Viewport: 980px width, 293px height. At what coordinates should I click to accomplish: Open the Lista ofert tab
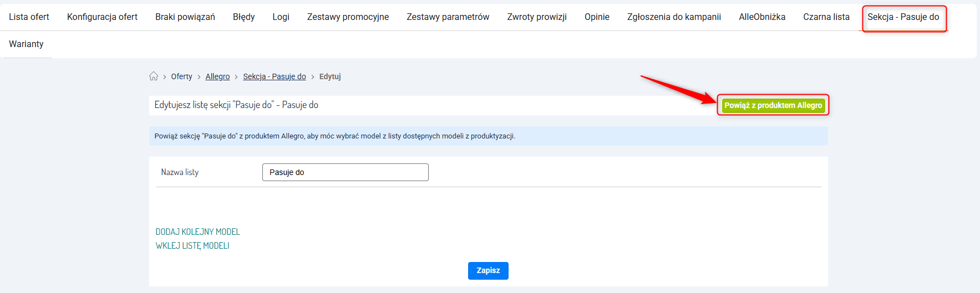(29, 17)
